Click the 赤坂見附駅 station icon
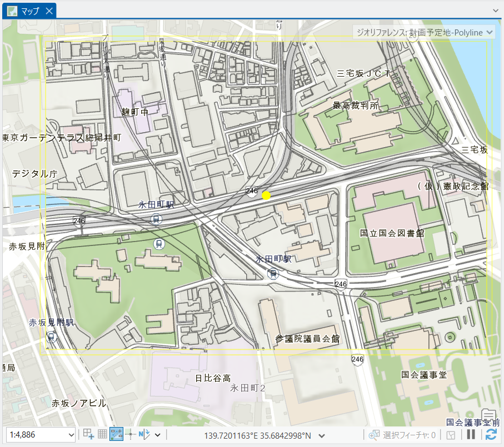The width and height of the screenshot is (504, 447). (51, 336)
